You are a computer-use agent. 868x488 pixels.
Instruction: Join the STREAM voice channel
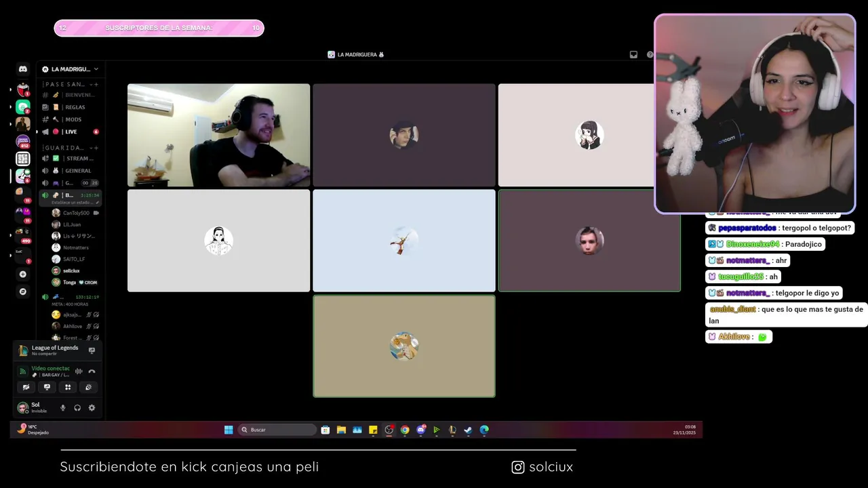(70, 159)
